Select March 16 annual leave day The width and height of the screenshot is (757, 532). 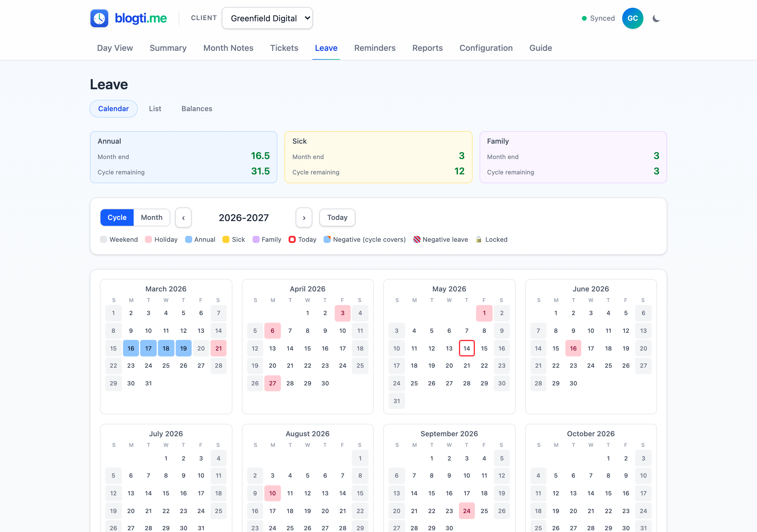[131, 348]
